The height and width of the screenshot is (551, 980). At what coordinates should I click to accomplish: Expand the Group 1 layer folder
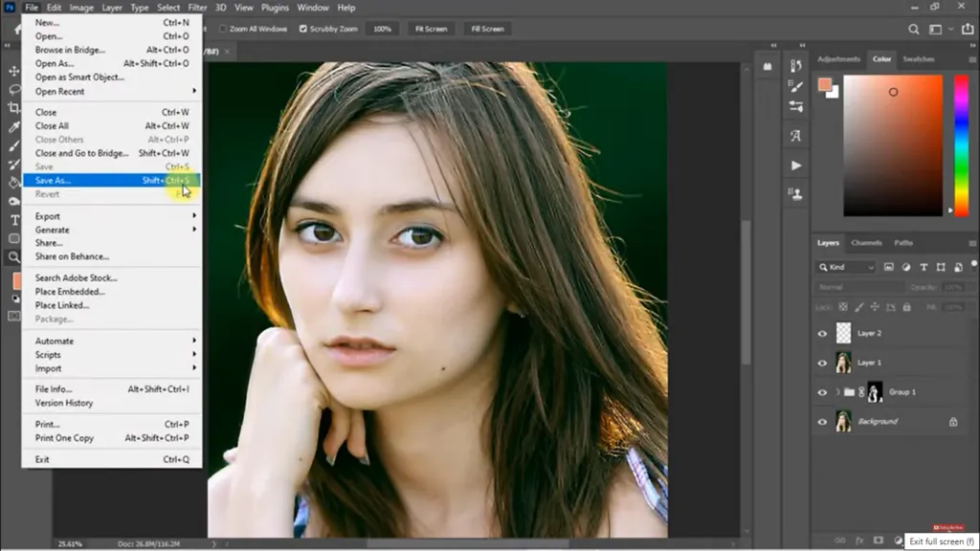pos(836,392)
